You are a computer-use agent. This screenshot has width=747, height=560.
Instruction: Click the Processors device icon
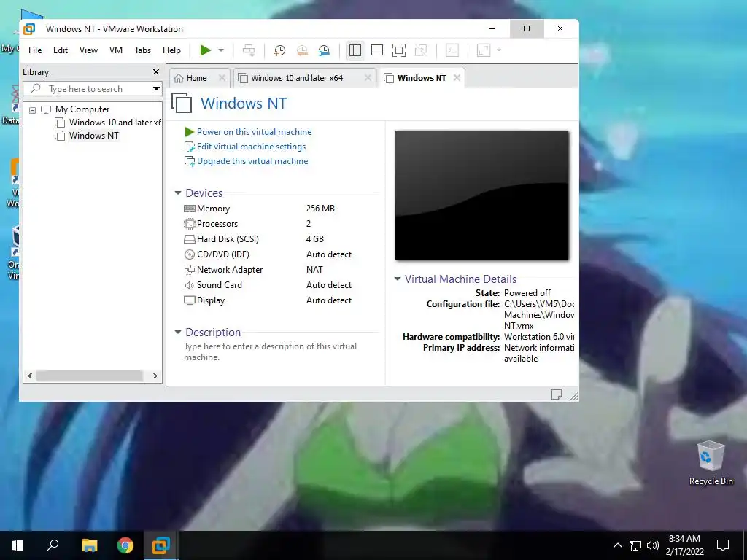point(190,224)
